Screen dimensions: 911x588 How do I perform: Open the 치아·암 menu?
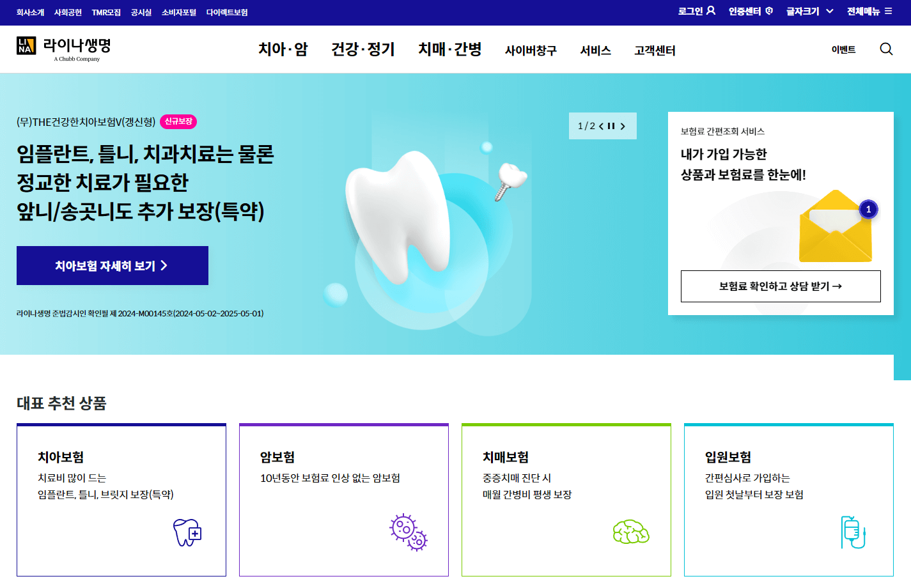[x=283, y=49]
